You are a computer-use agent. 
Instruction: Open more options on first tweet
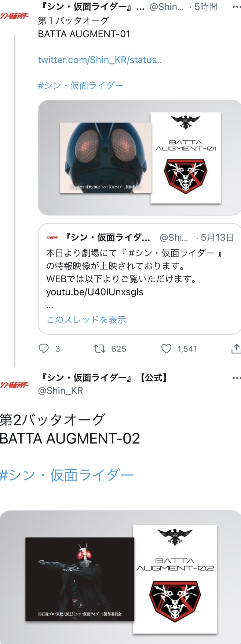coord(237,7)
